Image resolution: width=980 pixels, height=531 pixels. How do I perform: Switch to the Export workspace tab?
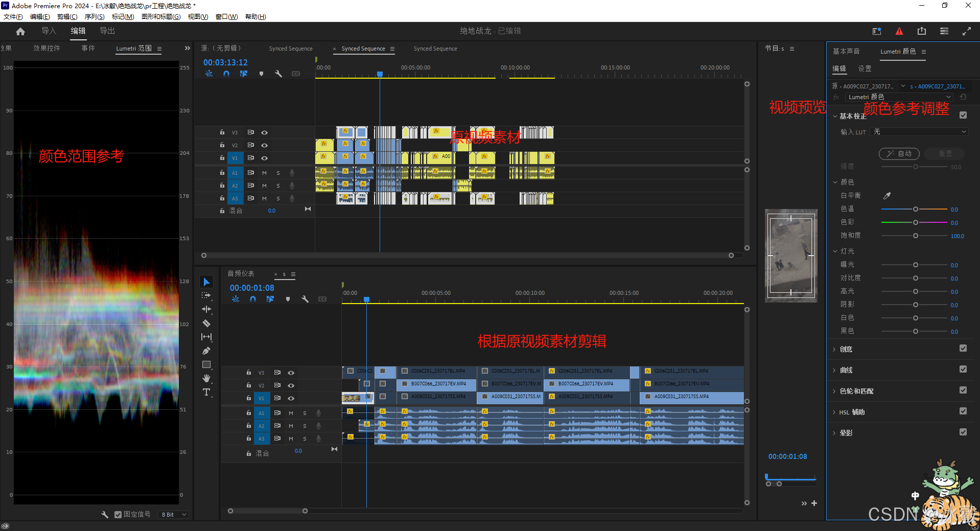(x=107, y=31)
